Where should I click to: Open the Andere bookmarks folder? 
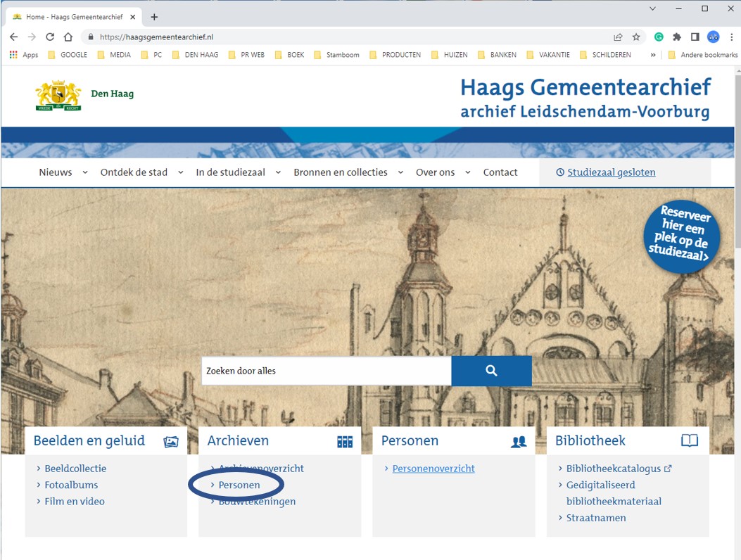point(703,55)
